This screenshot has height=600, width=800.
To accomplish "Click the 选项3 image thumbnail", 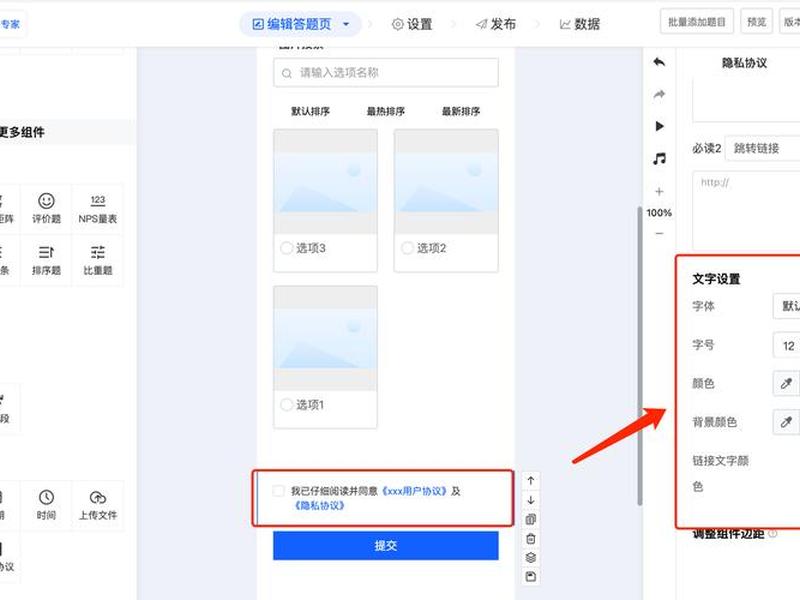I will (x=326, y=182).
